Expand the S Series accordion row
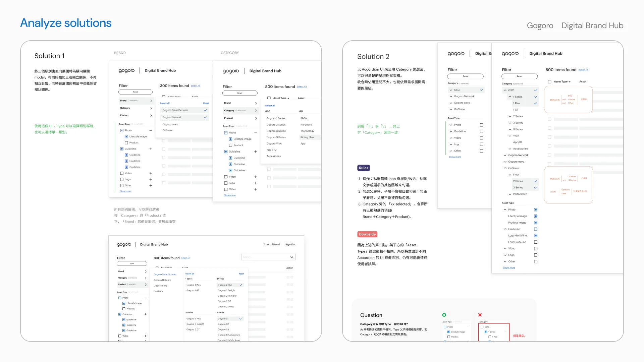Image resolution: width=644 pixels, height=362 pixels. [x=510, y=129]
